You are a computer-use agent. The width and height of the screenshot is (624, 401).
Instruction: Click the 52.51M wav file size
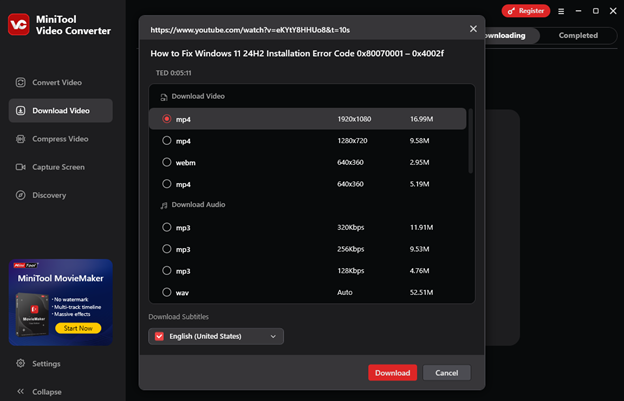click(x=421, y=292)
